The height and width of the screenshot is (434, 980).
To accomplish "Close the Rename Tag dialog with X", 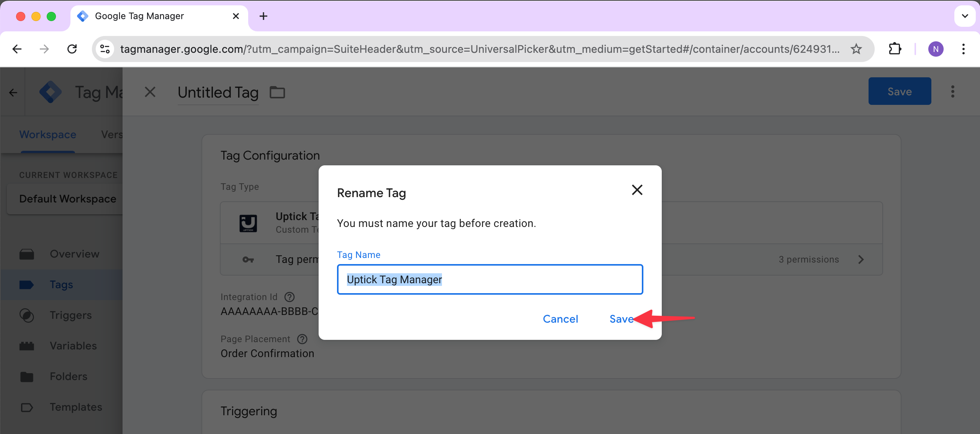I will [637, 190].
